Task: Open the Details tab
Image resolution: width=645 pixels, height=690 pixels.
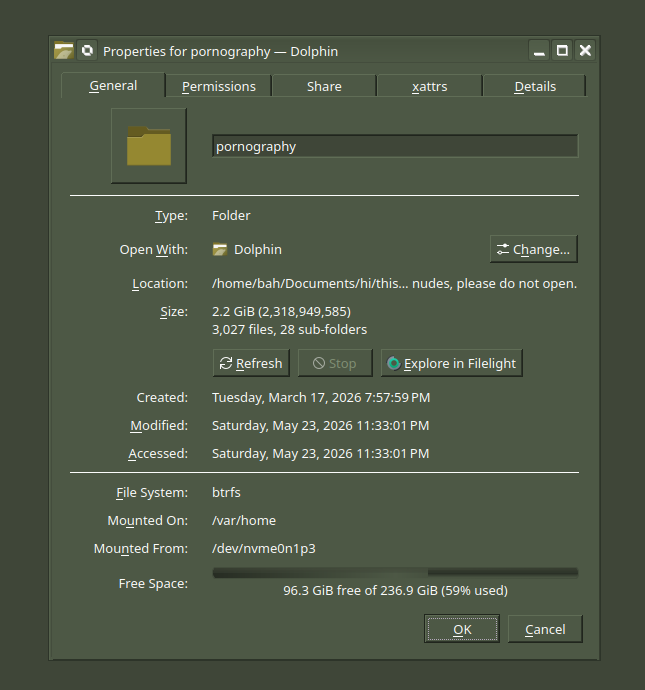Action: [535, 86]
